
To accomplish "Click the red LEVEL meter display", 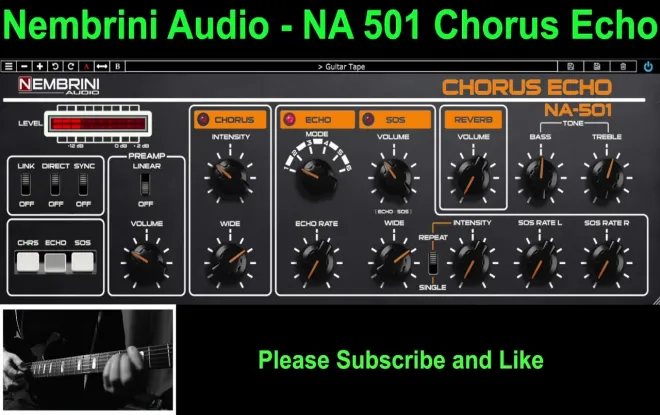I will click(98, 123).
